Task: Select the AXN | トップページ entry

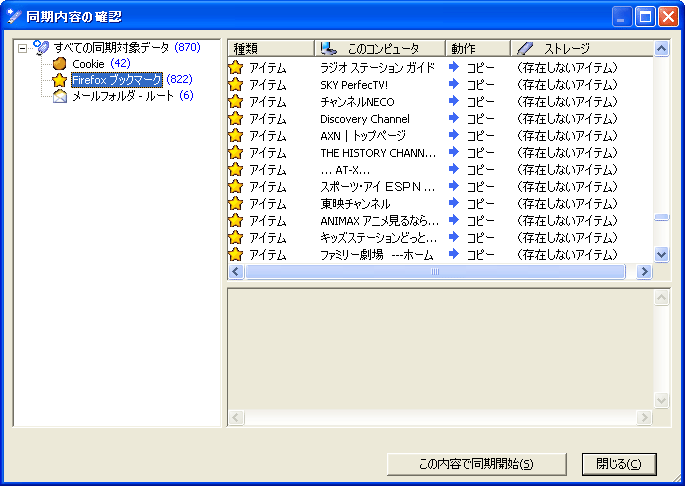Action: pyautogui.click(x=363, y=135)
